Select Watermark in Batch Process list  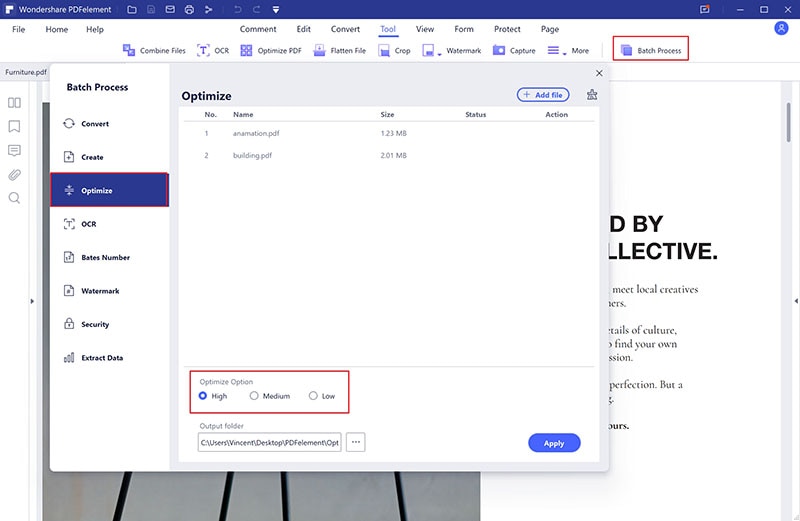[110, 291]
